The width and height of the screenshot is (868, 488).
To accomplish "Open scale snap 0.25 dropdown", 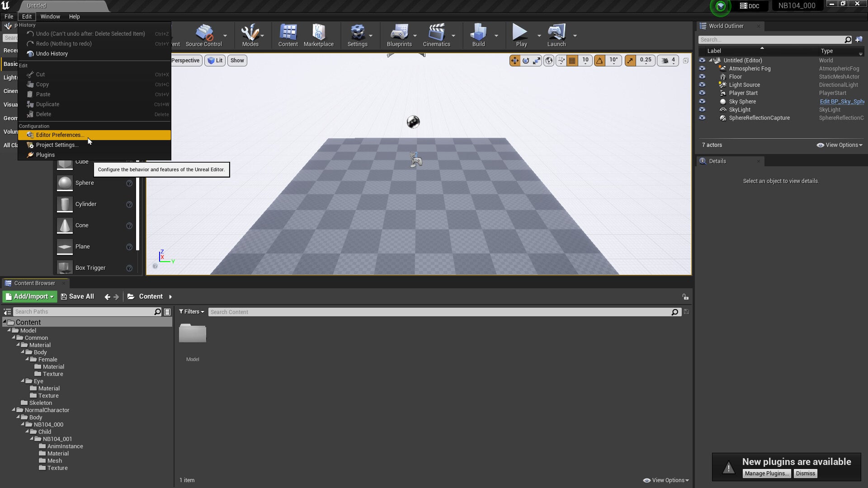I will pos(646,61).
